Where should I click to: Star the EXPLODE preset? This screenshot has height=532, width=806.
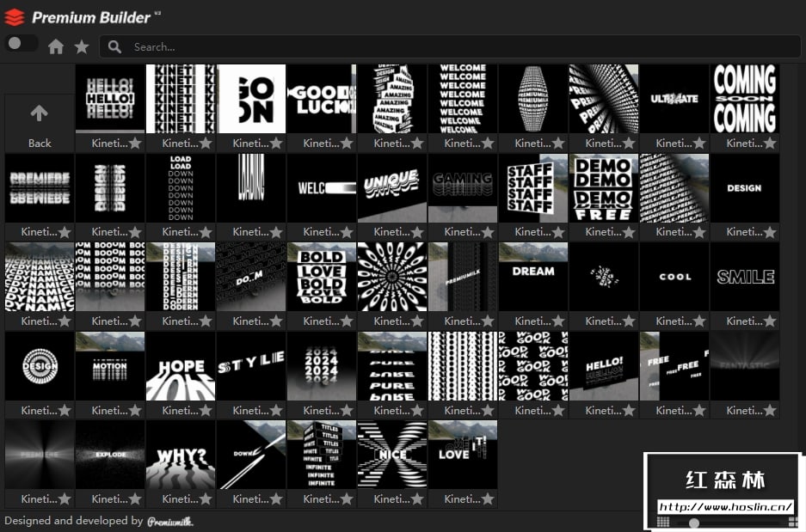click(135, 498)
